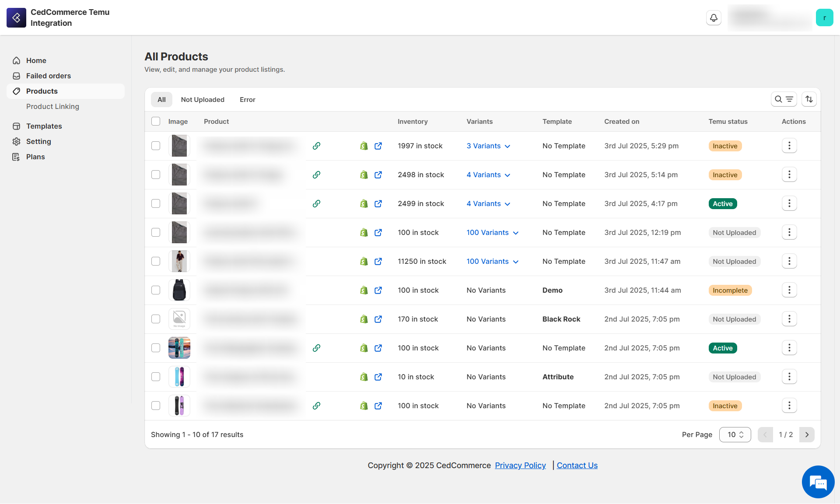Viewport: 840px width, 504px height.
Task: Expand 100 Variants for 11250 in stock row
Action: coord(493,261)
